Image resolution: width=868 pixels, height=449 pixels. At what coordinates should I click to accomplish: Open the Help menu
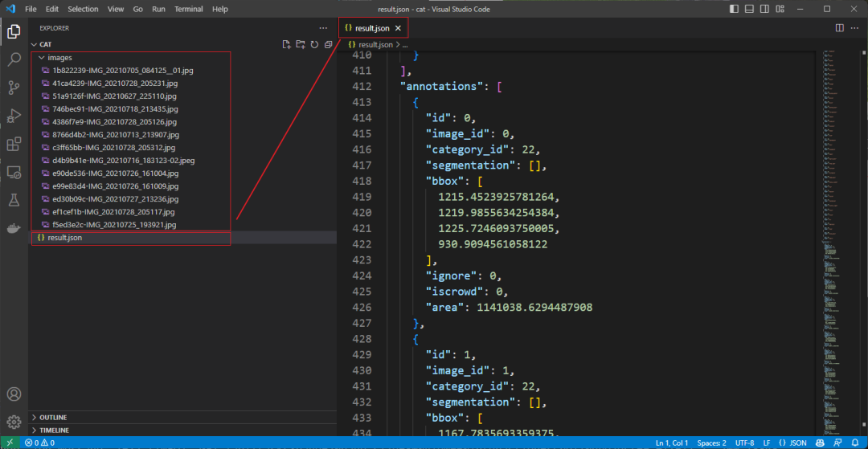coord(219,10)
